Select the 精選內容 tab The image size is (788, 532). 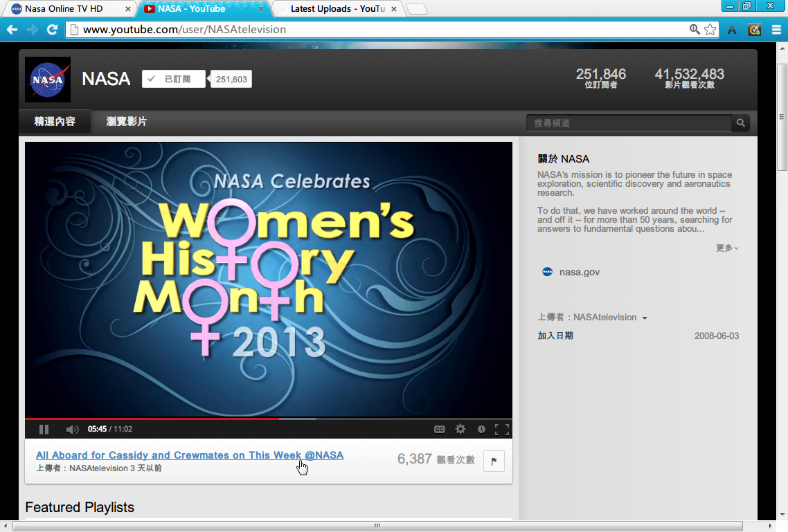55,122
